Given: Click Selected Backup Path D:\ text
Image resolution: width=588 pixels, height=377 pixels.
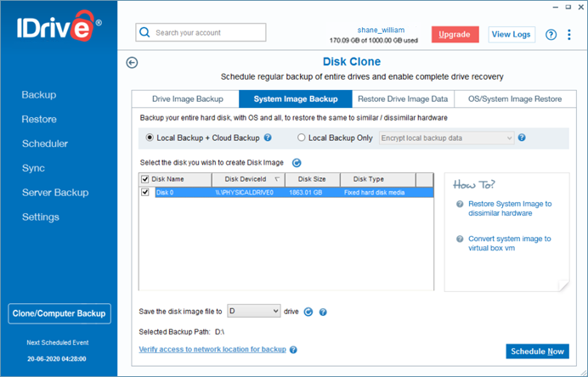Looking at the screenshot, I should [x=182, y=332].
